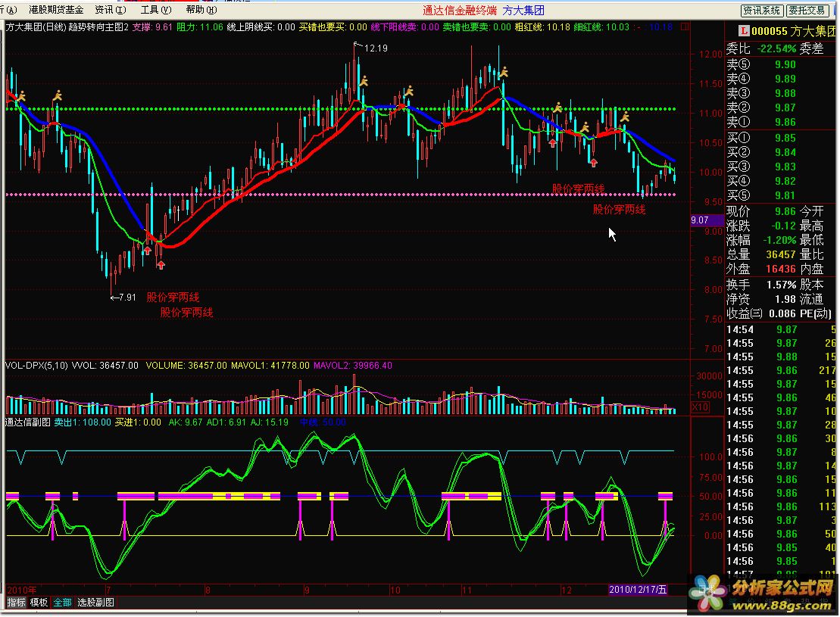Switch to the 模板 tab

[x=39, y=603]
